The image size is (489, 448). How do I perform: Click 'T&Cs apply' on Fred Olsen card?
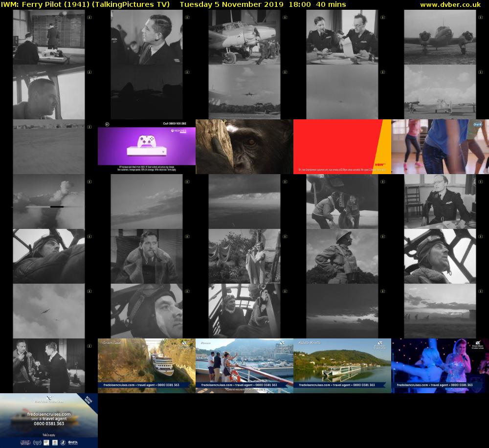(x=49, y=435)
